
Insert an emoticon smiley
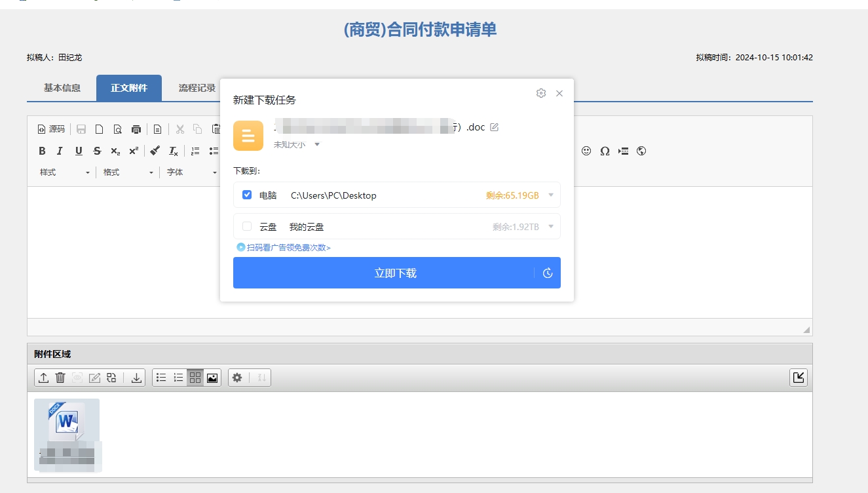[586, 151]
